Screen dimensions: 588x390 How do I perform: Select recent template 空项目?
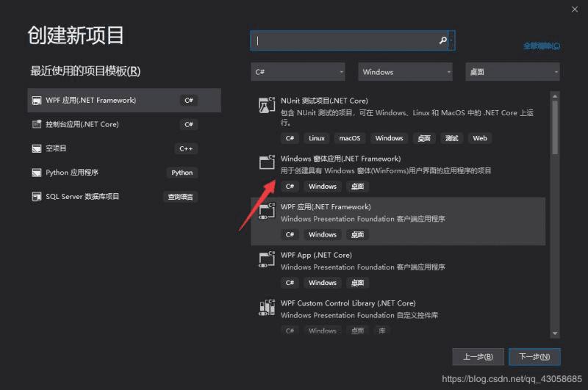[124, 149]
